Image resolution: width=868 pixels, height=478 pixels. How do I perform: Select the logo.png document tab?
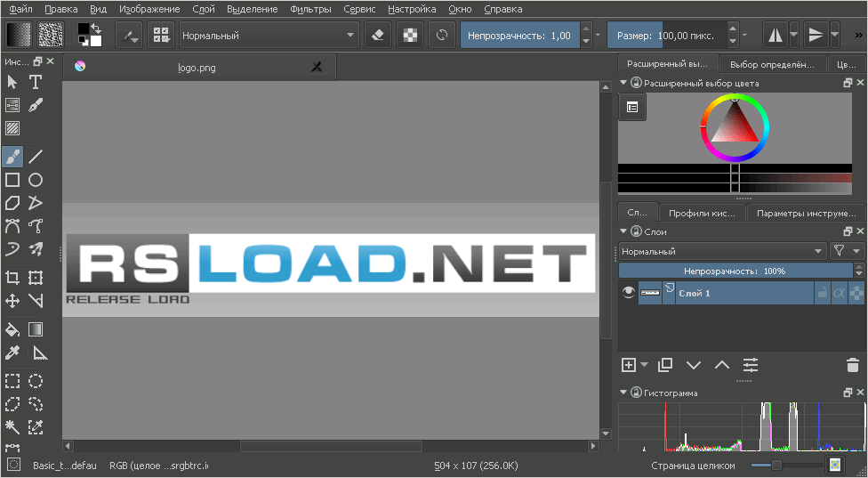coord(199,68)
